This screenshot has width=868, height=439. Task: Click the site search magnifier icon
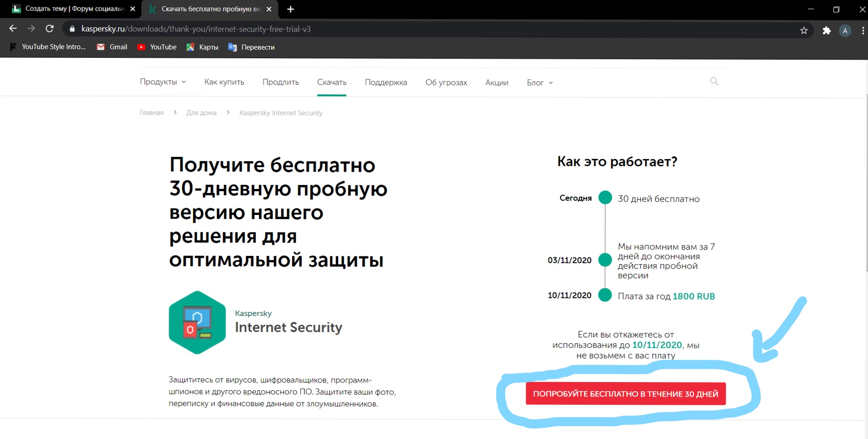[x=714, y=81]
